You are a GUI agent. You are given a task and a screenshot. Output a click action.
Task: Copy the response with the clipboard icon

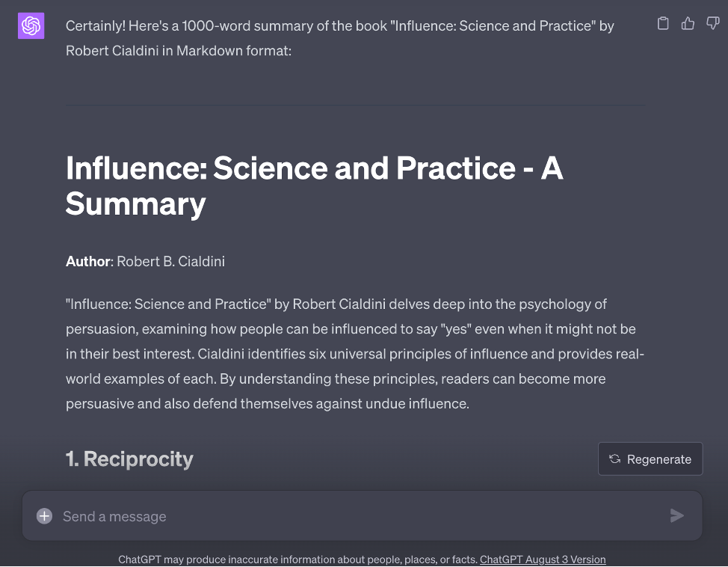(x=663, y=24)
